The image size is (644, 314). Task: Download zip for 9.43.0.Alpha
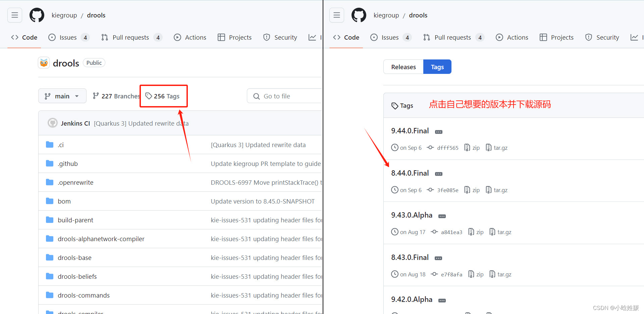pos(476,232)
